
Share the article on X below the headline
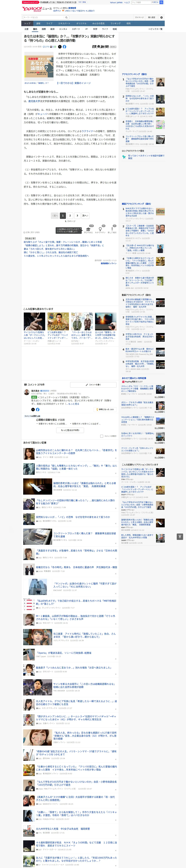(x=60, y=47)
